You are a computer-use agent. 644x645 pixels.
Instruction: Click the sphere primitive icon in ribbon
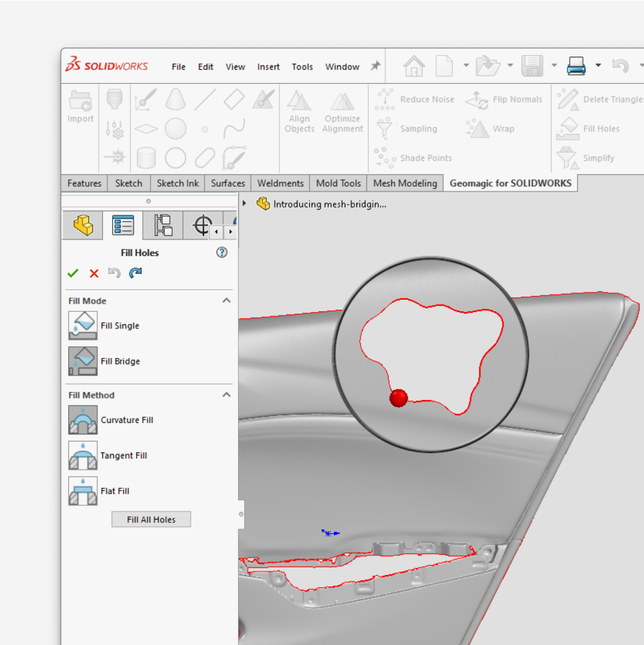pyautogui.click(x=175, y=129)
